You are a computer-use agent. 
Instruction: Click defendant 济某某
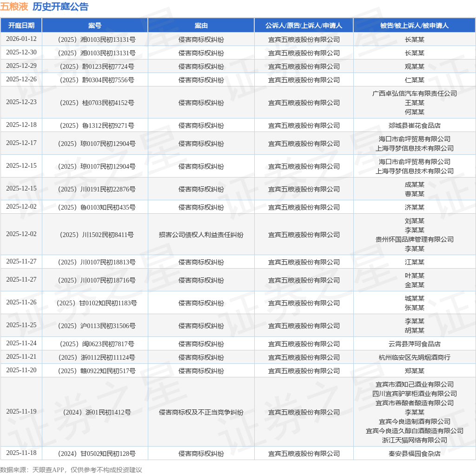pos(414,207)
